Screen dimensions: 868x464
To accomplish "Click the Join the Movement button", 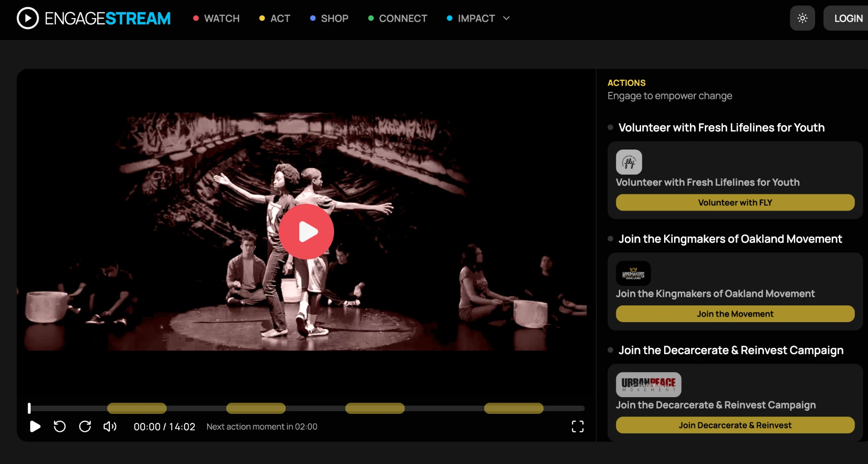I will point(735,314).
